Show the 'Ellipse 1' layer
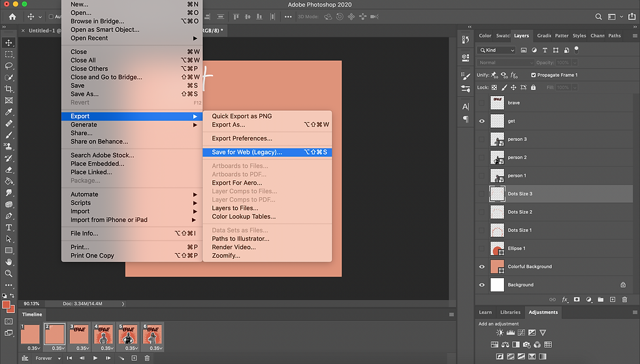Screen dimensions: 640x364 (x=482, y=249)
